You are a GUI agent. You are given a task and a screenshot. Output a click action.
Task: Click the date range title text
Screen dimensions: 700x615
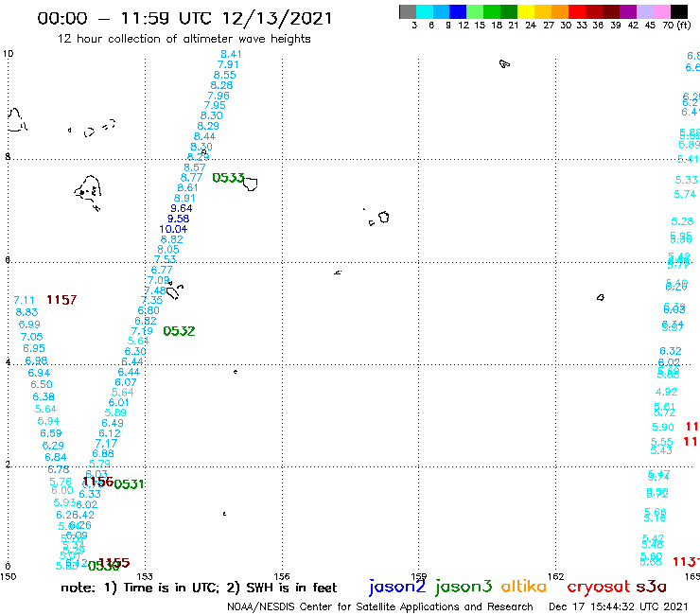point(184,18)
